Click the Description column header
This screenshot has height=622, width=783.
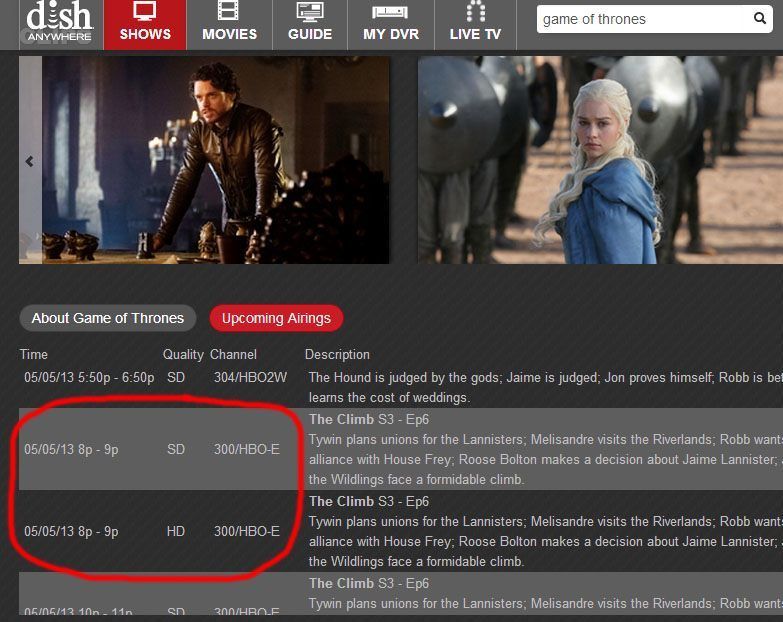[337, 354]
